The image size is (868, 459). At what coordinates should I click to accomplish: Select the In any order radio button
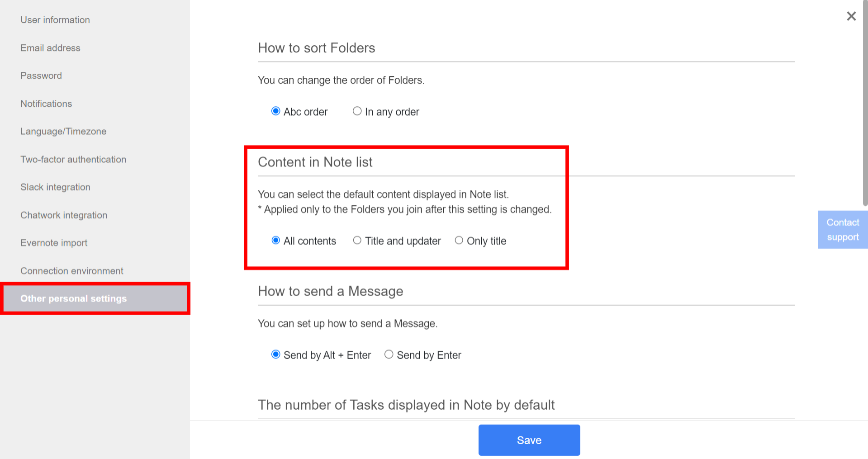tap(357, 111)
